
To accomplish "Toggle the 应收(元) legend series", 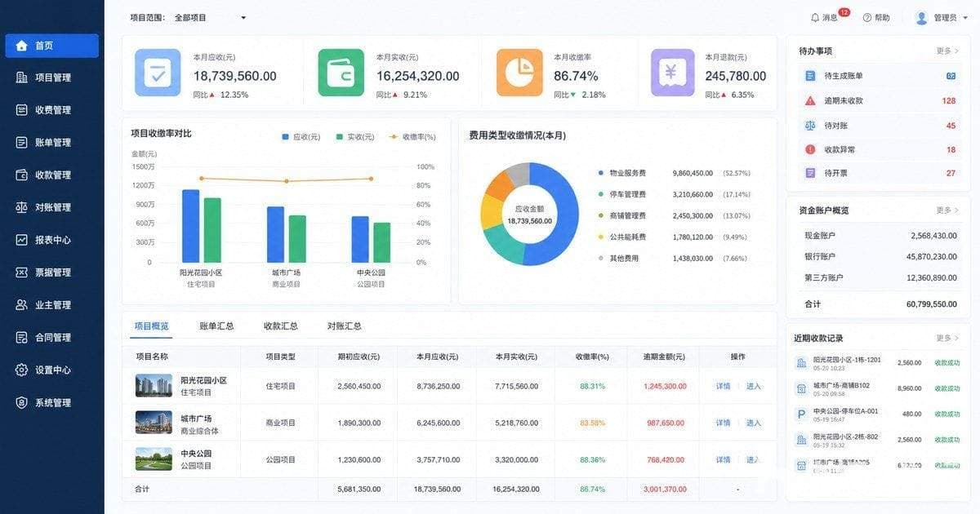I will click(x=301, y=137).
